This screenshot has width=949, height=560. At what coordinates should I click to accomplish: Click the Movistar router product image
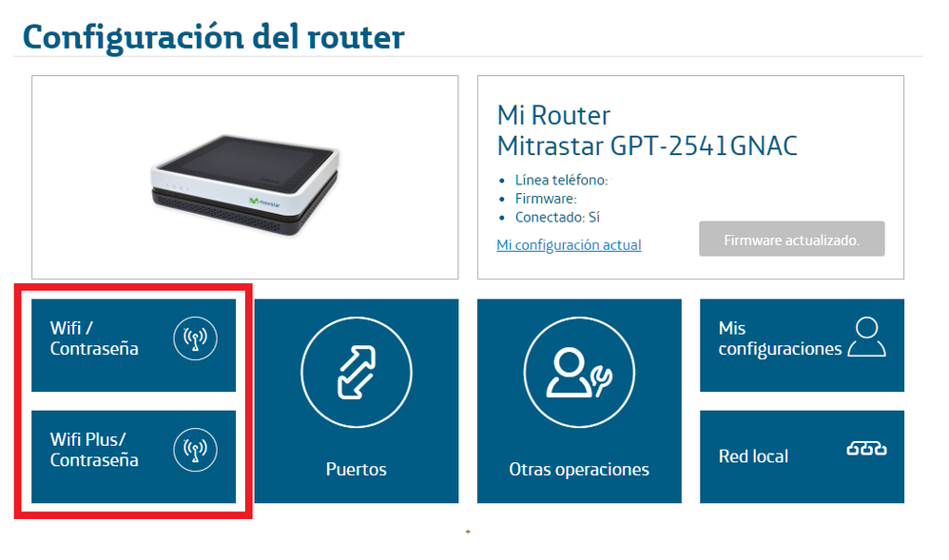(x=245, y=185)
